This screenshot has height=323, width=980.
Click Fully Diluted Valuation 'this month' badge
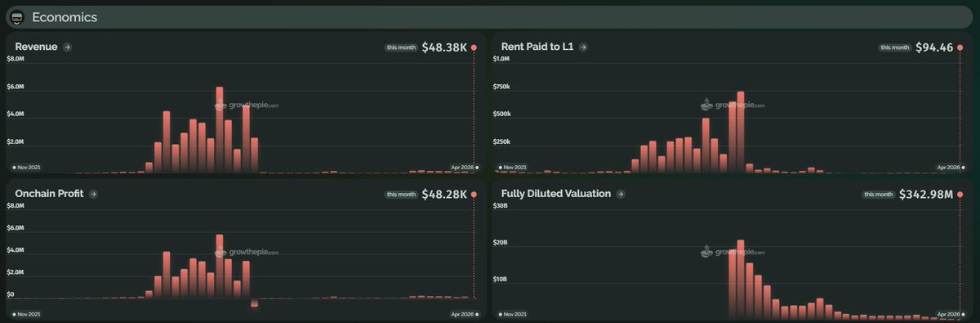878,195
